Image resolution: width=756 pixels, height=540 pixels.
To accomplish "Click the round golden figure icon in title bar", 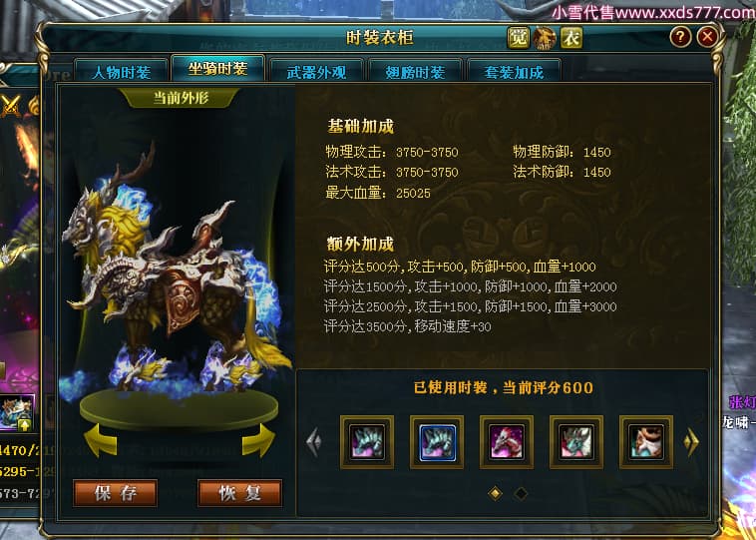I will (x=545, y=38).
